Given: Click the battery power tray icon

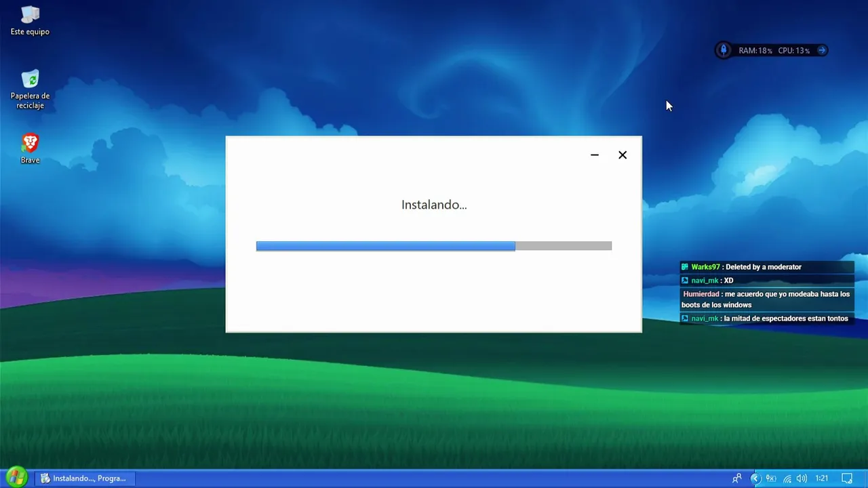Looking at the screenshot, I should point(771,479).
